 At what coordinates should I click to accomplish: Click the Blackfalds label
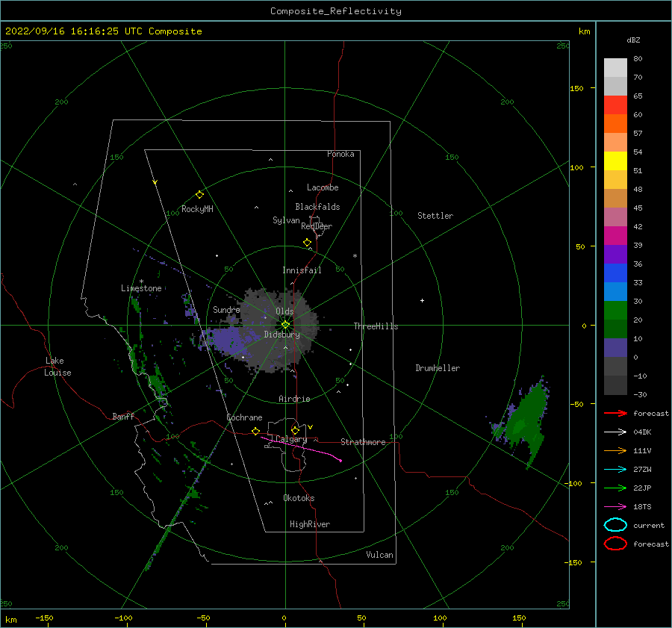click(x=317, y=207)
